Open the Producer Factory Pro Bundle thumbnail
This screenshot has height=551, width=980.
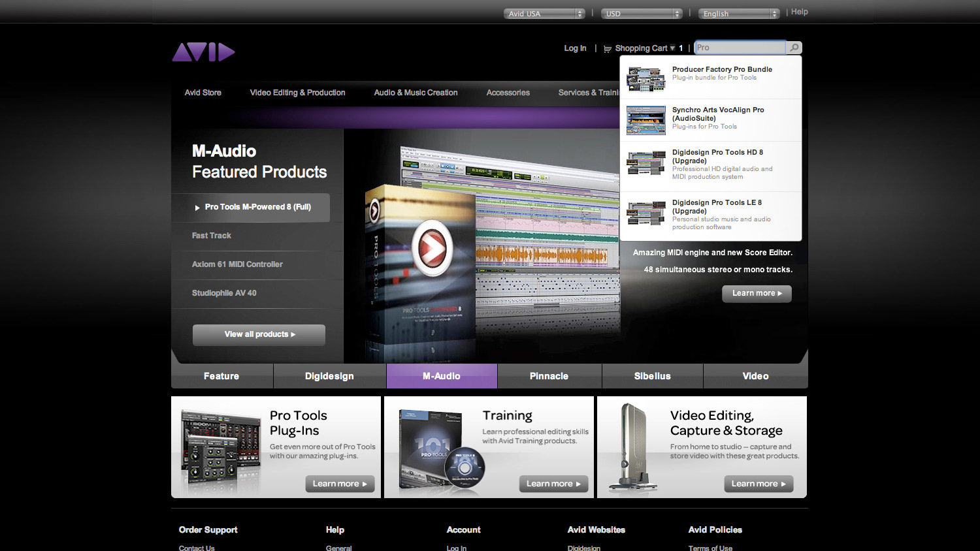(x=645, y=78)
